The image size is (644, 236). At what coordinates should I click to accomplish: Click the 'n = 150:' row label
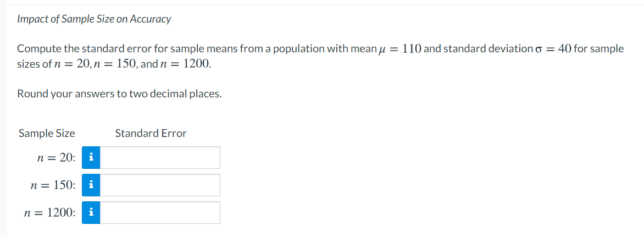tap(53, 185)
